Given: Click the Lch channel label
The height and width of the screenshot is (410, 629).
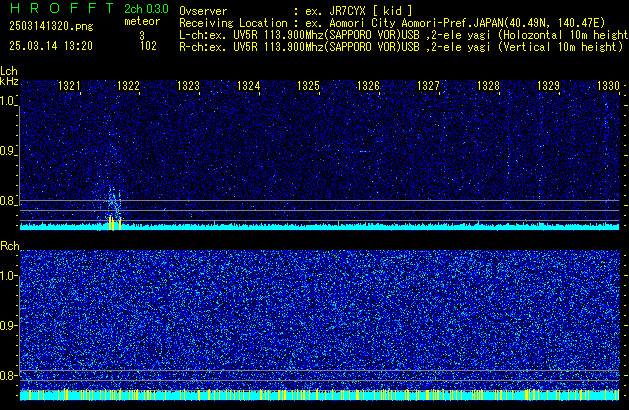Looking at the screenshot, I should (9, 71).
